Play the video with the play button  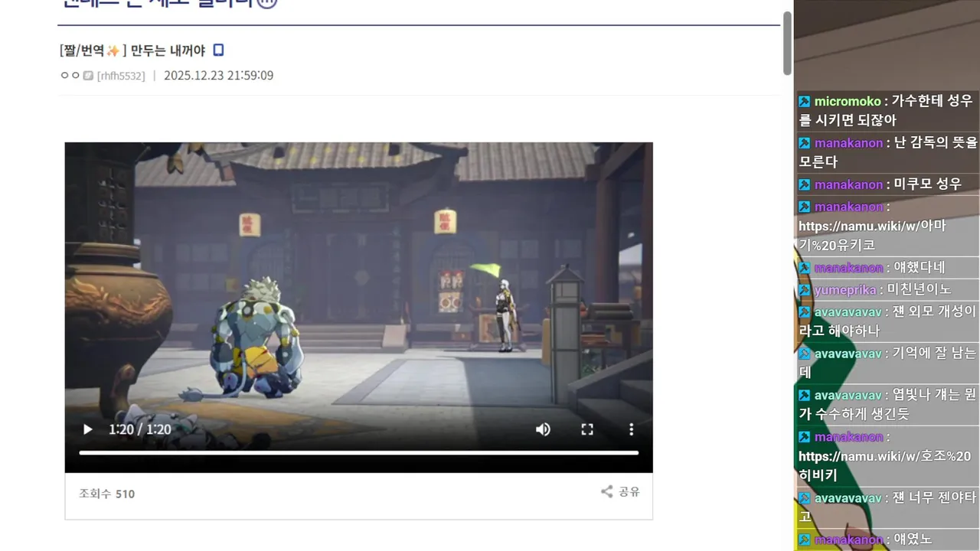coord(87,429)
